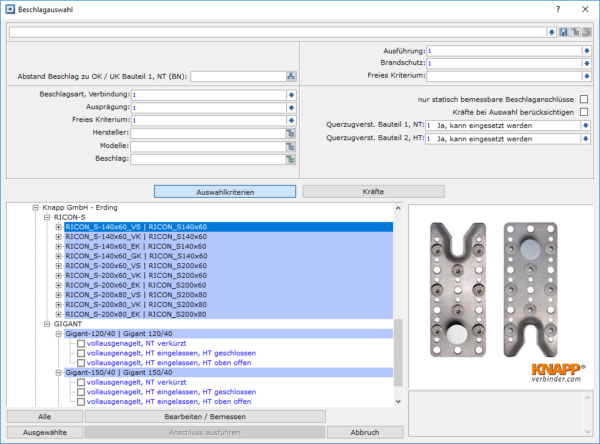Image resolution: width=600 pixels, height=444 pixels.
Task: Open Beschlagsart, Verbindung dropdown arrow
Action: tap(291, 95)
